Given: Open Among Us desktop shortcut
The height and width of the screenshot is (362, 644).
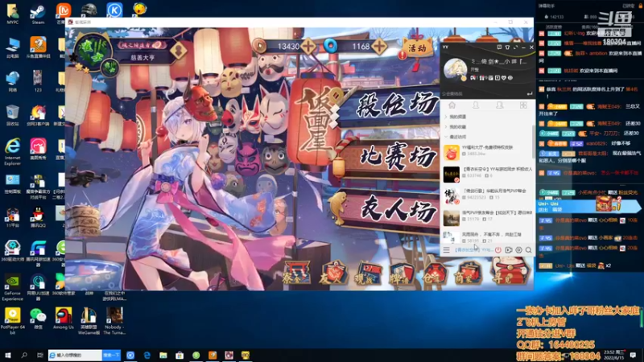Looking at the screenshot, I should (64, 319).
